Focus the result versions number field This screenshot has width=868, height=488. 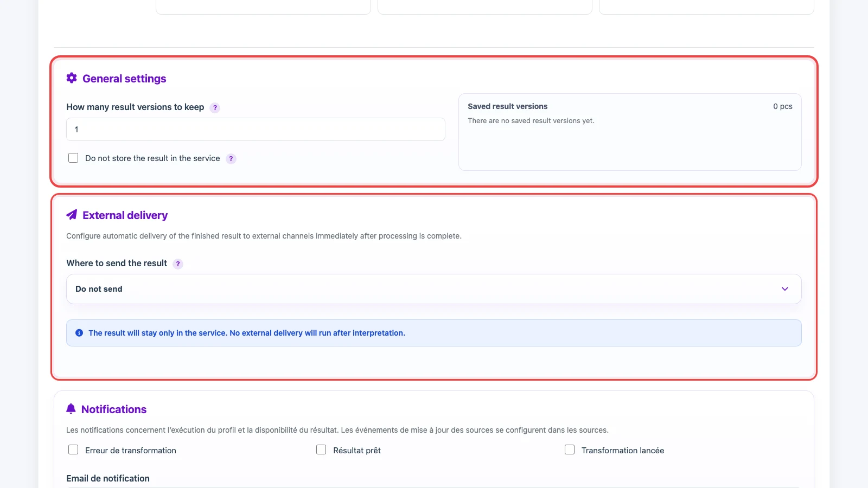(x=256, y=130)
